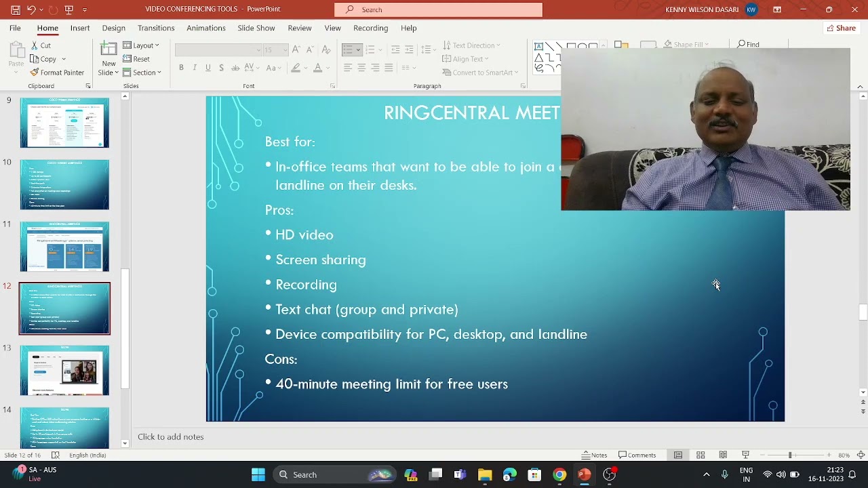
Task: Click the Copy button
Action: pyautogui.click(x=43, y=59)
